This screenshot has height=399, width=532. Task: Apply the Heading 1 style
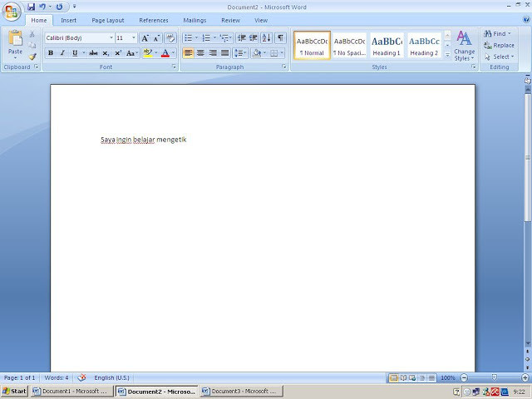(x=387, y=46)
